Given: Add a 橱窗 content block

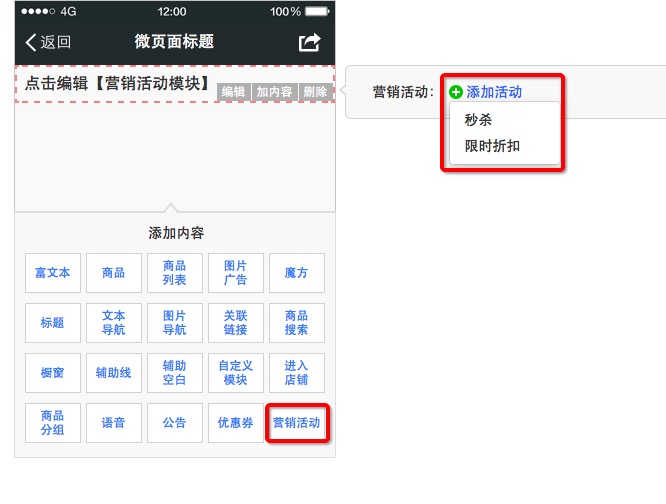Looking at the screenshot, I should (53, 373).
